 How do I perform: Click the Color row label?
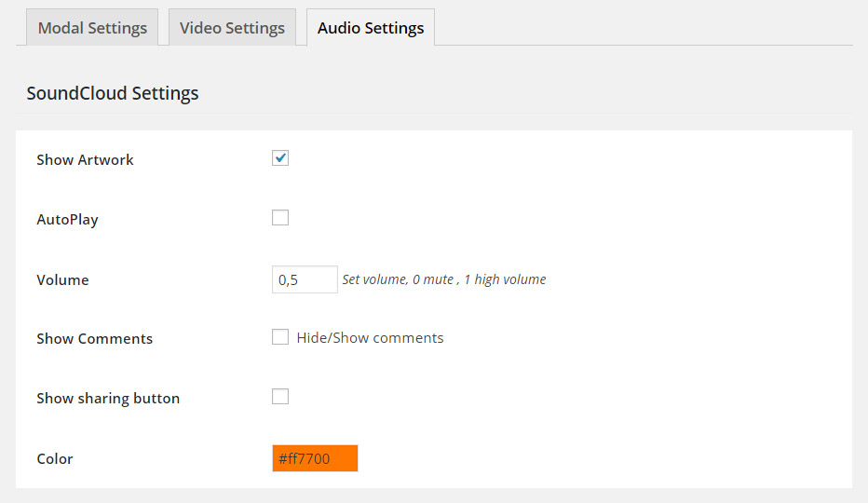click(55, 459)
